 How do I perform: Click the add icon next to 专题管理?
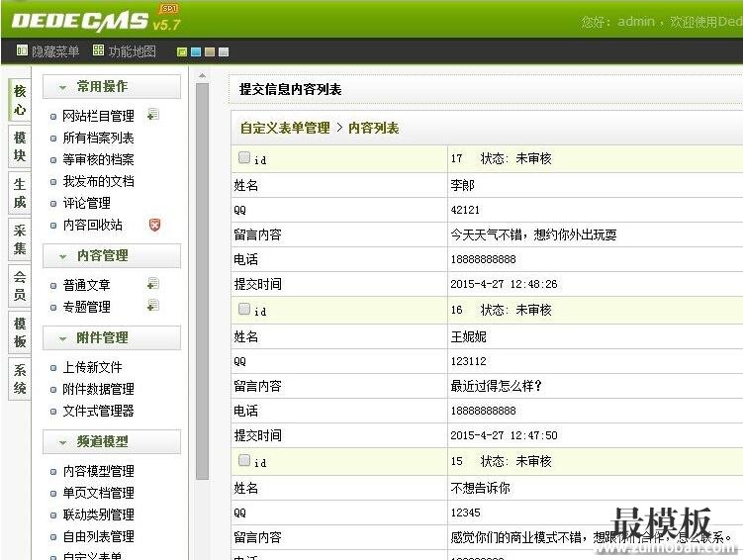[x=153, y=306]
